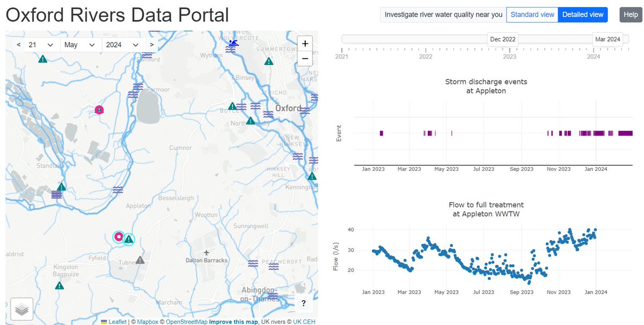
Task: Grab the Mar 2024 range slider handle
Action: click(608, 39)
